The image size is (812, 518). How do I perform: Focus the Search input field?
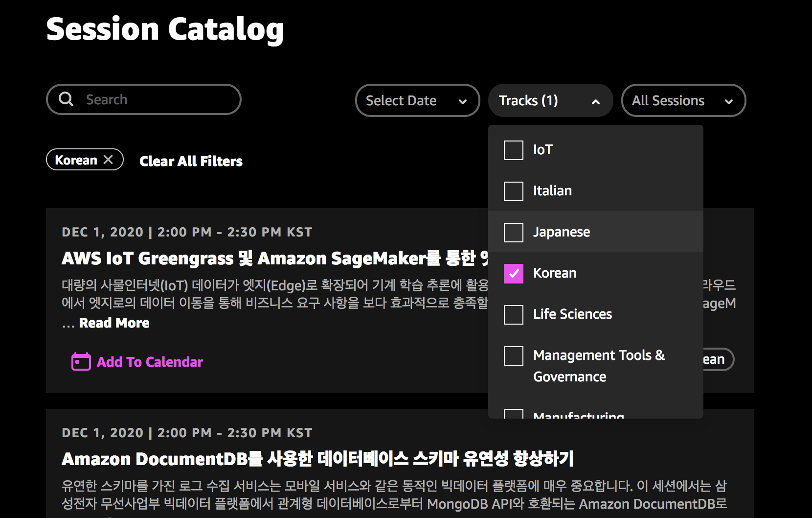tap(144, 99)
